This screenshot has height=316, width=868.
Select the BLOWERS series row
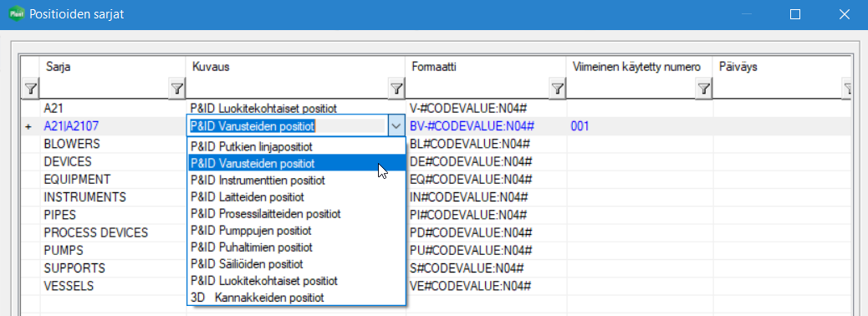[113, 144]
